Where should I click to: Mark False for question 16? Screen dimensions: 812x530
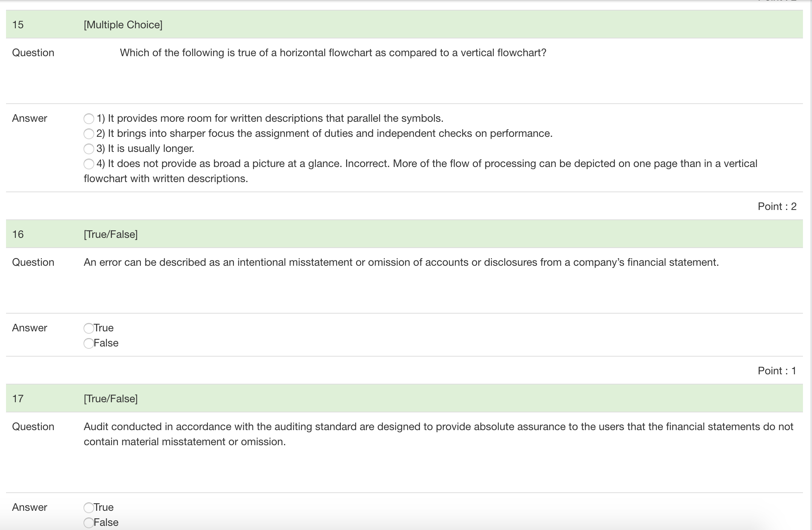[89, 343]
